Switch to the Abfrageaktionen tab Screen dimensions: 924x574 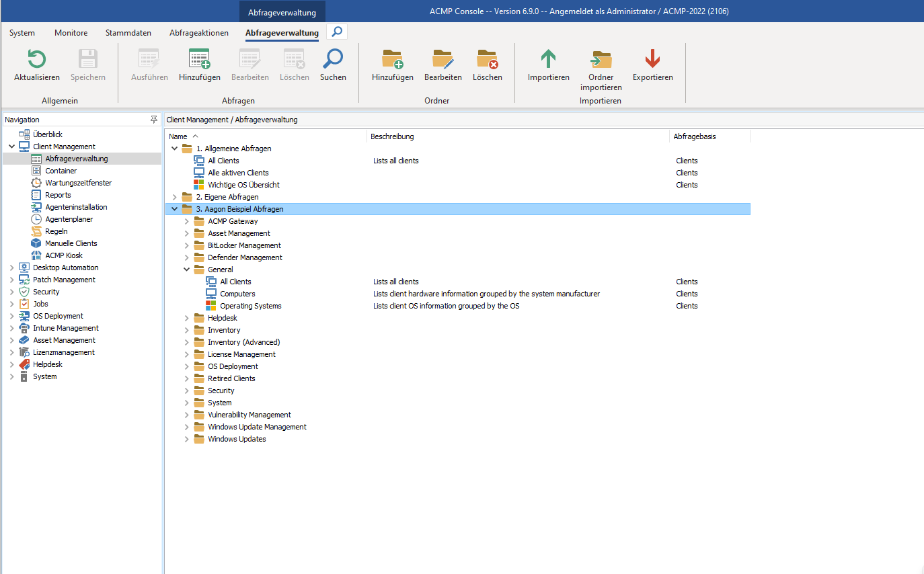point(198,33)
